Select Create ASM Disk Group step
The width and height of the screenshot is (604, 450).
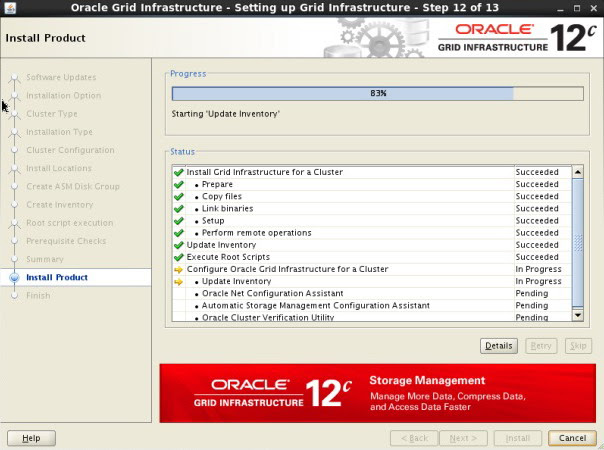pos(73,186)
